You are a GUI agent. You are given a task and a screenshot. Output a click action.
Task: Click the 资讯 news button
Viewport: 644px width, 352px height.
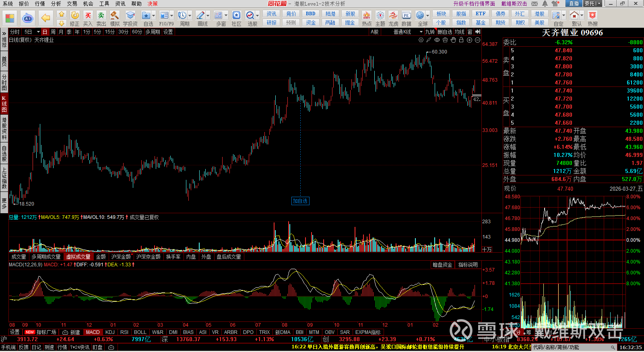pyautogui.click(x=271, y=14)
